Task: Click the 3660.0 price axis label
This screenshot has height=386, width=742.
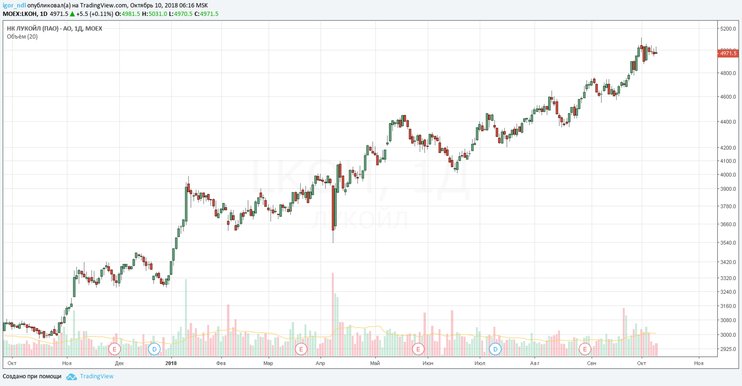Action: (729, 224)
